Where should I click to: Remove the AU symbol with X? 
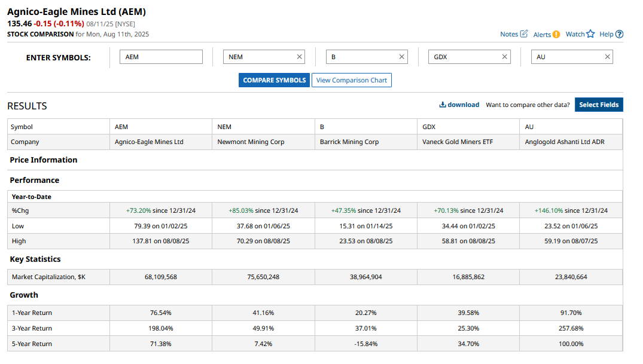(x=607, y=57)
